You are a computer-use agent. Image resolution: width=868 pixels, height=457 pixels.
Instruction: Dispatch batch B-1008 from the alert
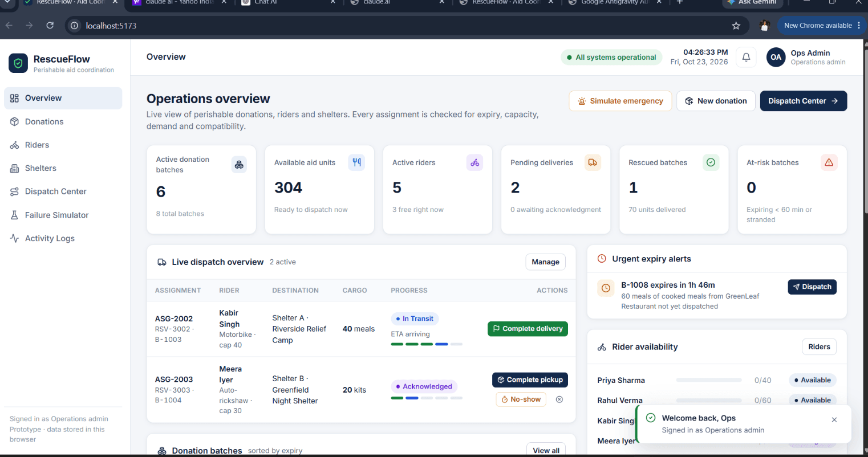tap(812, 287)
